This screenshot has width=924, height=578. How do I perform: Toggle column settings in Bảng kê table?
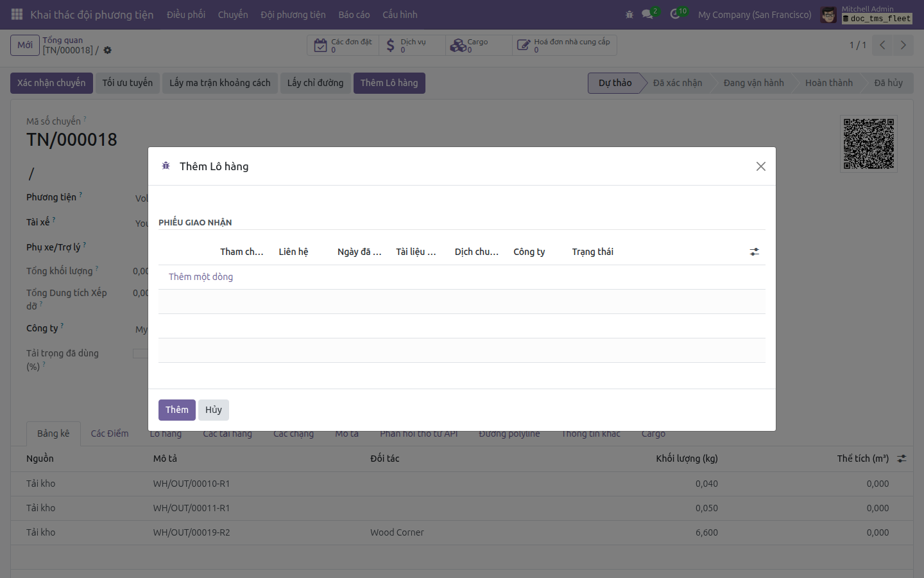tap(902, 459)
